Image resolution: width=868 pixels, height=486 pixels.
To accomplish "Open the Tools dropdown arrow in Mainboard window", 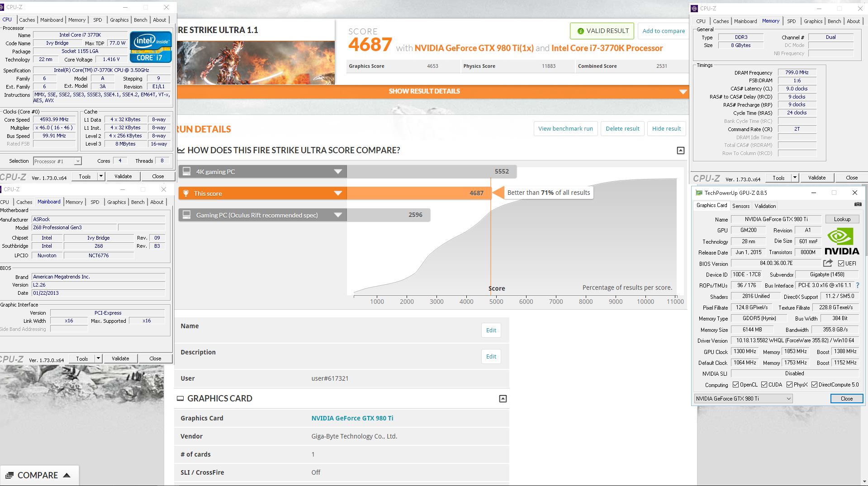I will pos(98,359).
